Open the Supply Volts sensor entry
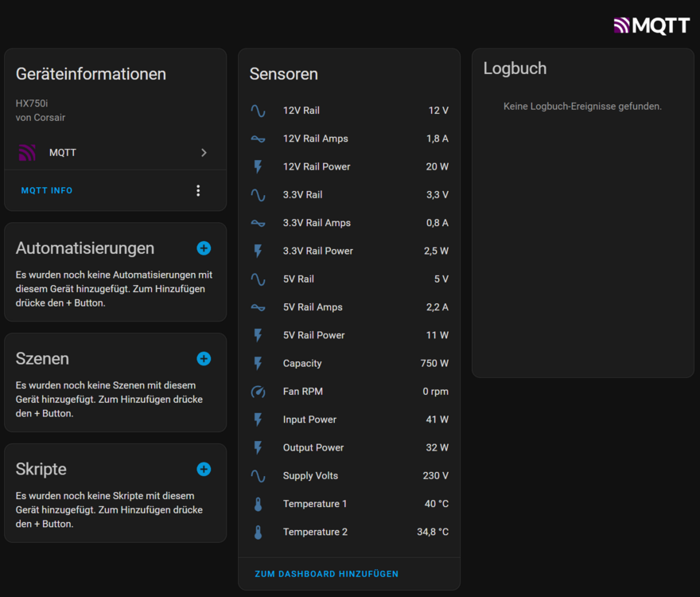 [x=349, y=476]
